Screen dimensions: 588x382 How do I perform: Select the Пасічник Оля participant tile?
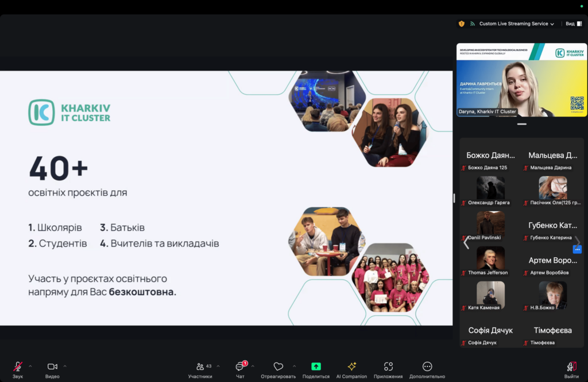[x=553, y=191]
